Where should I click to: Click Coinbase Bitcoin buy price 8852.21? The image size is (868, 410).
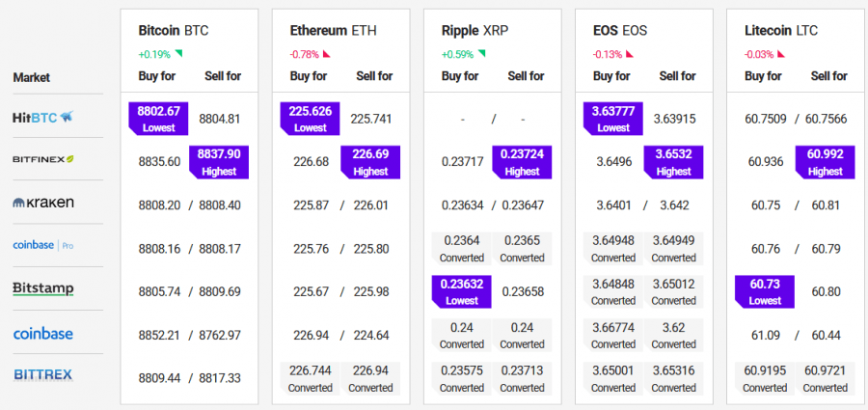159,335
